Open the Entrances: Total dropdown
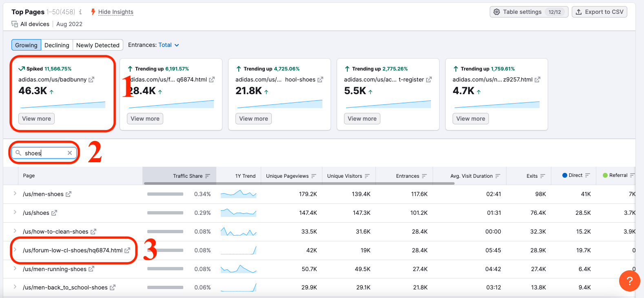 [x=169, y=45]
